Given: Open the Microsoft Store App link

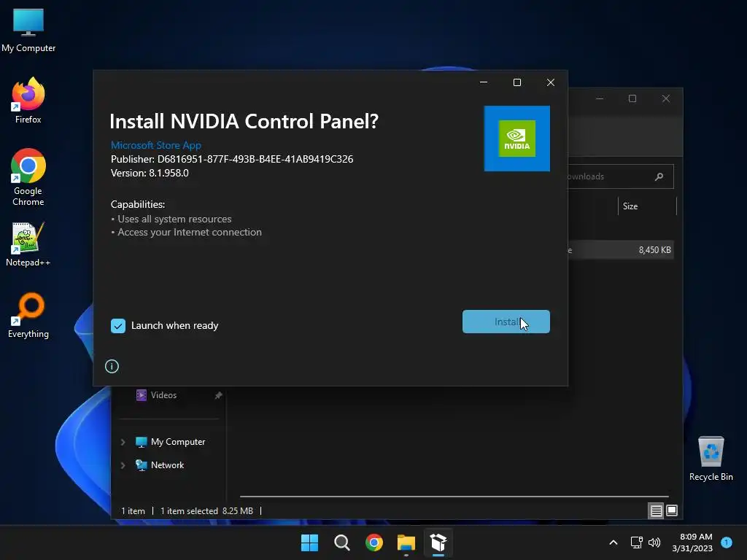Looking at the screenshot, I should (x=156, y=145).
